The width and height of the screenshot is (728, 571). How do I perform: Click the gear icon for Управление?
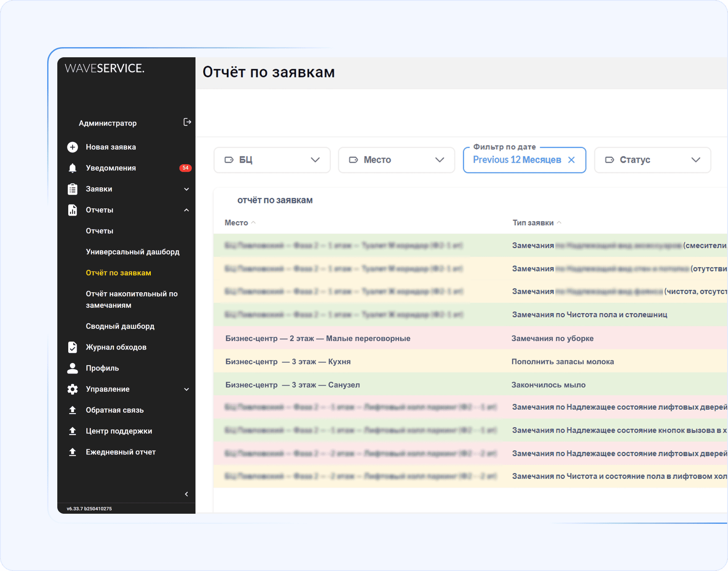pyautogui.click(x=72, y=389)
